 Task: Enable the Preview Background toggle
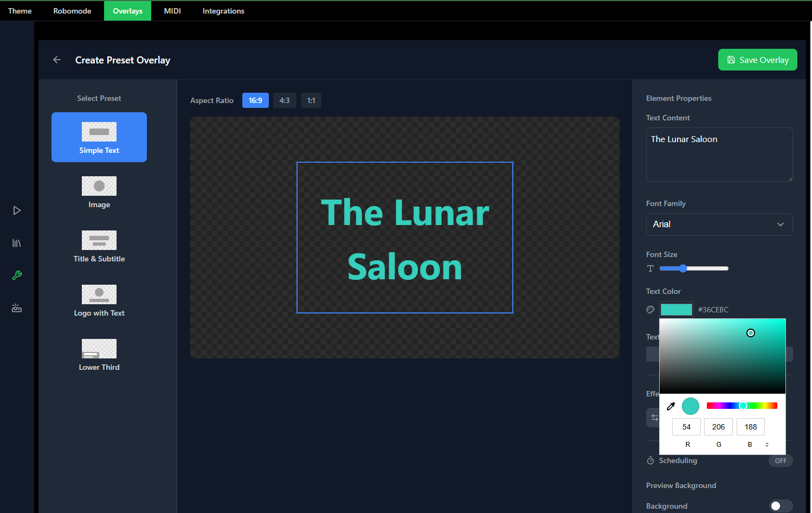point(781,506)
